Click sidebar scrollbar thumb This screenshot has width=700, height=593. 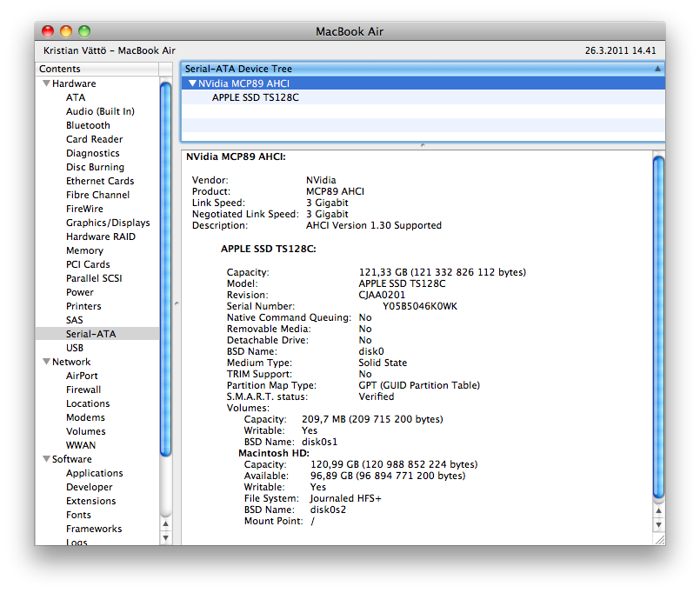[165, 270]
